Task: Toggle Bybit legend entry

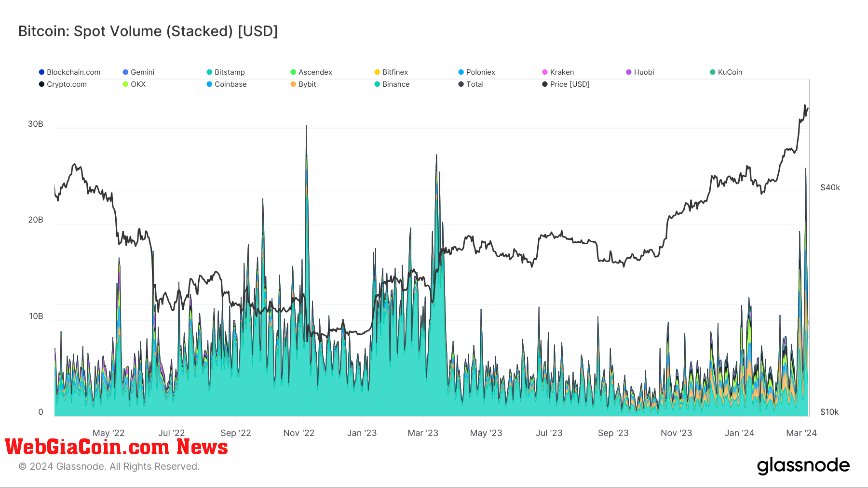Action: 303,84
